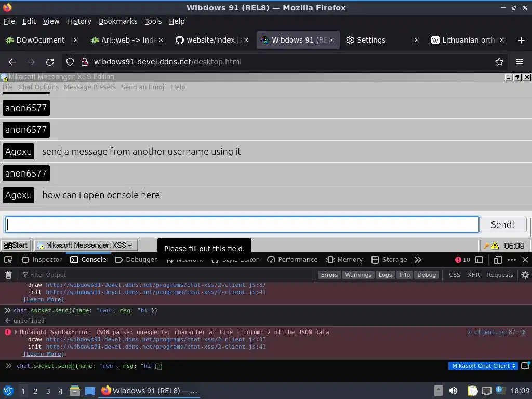532x399 pixels.
Task: Clear the console with the trash icon
Action: pyautogui.click(x=8, y=275)
